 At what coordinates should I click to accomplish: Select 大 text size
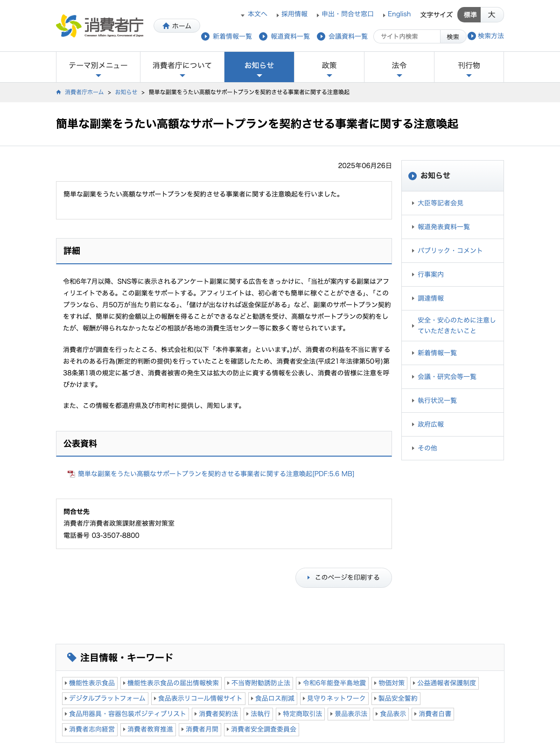(492, 15)
